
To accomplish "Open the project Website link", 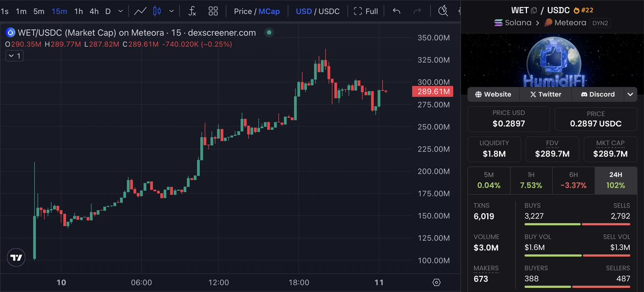I will tap(493, 94).
